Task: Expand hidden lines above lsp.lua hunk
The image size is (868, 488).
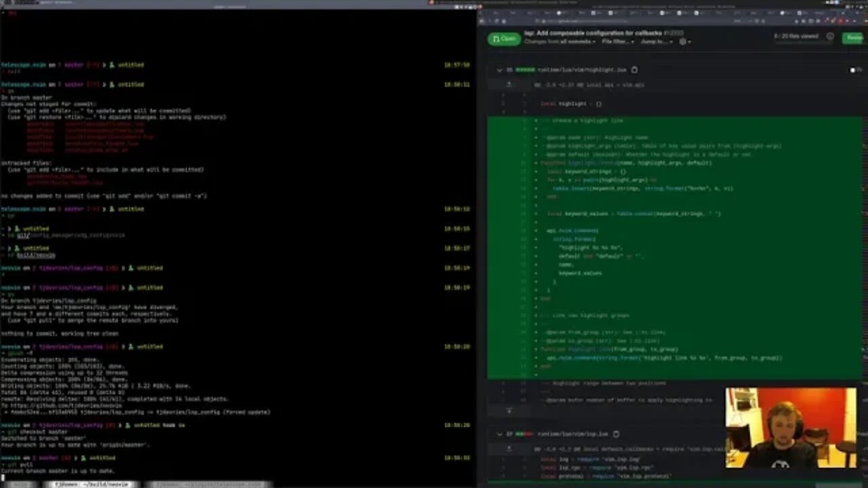Action: (509, 449)
